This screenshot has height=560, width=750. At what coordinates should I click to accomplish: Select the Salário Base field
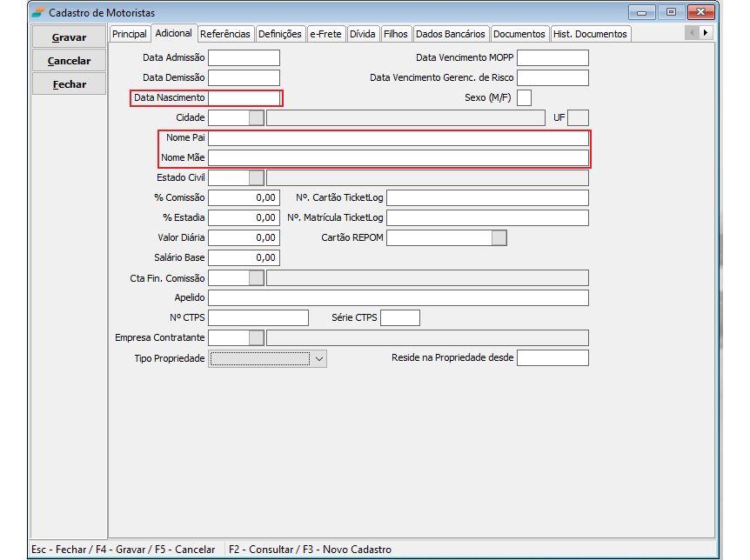pos(244,257)
